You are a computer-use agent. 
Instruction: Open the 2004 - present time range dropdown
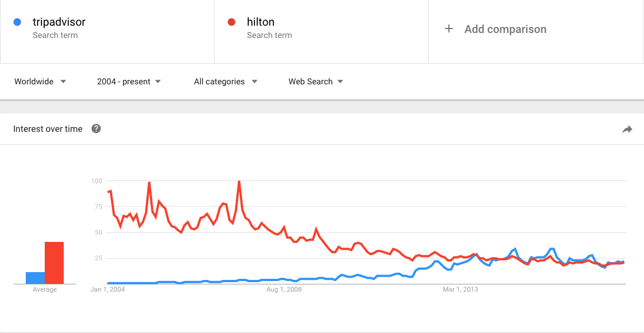(128, 82)
